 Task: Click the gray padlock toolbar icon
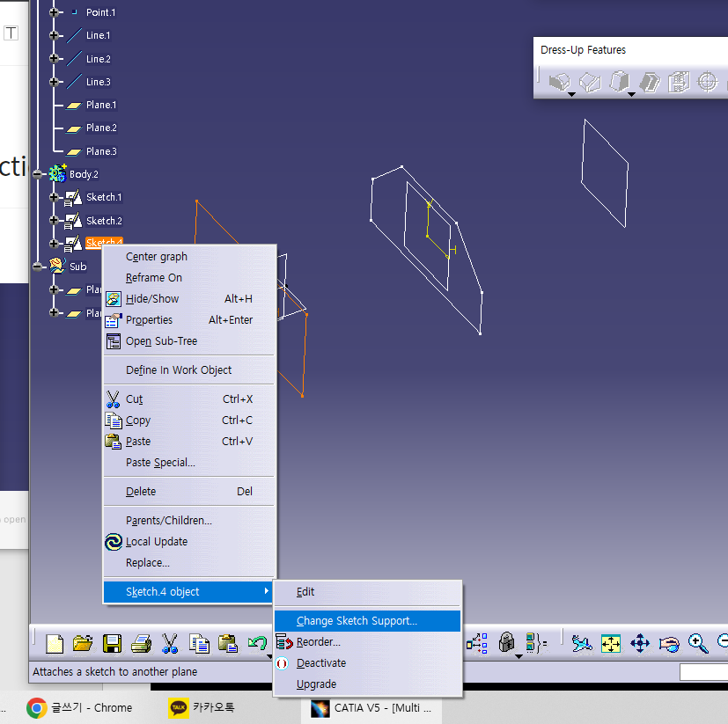click(x=506, y=643)
